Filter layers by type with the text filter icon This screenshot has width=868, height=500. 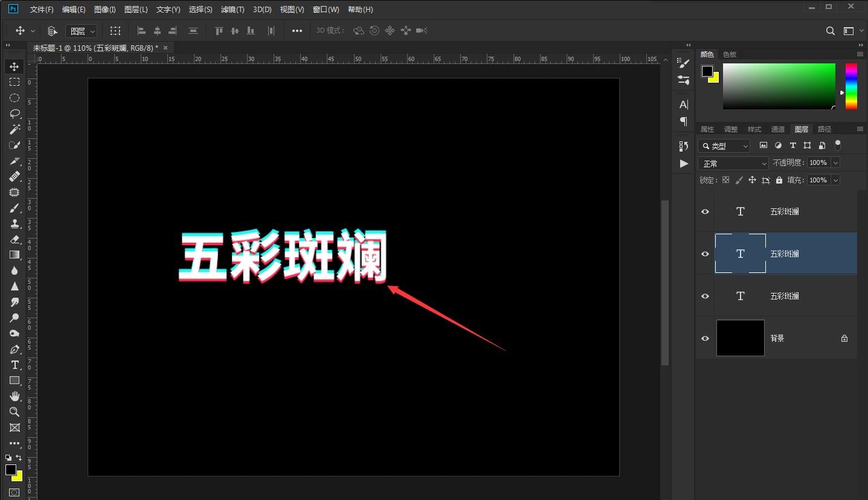(x=792, y=145)
